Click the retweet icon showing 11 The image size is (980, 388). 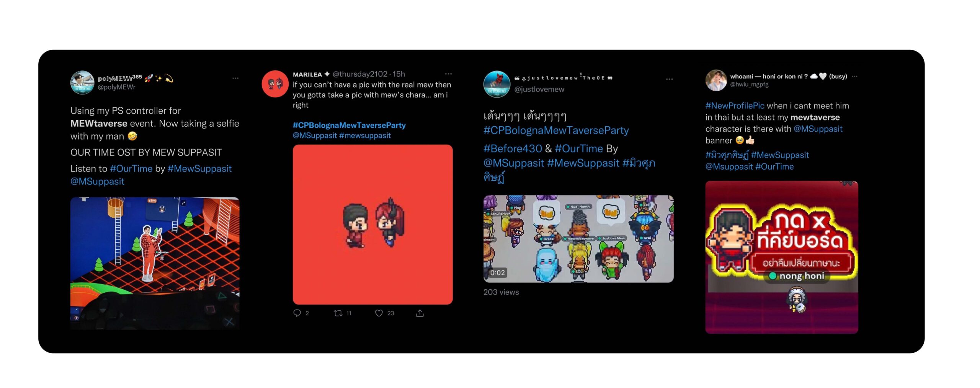click(x=338, y=313)
